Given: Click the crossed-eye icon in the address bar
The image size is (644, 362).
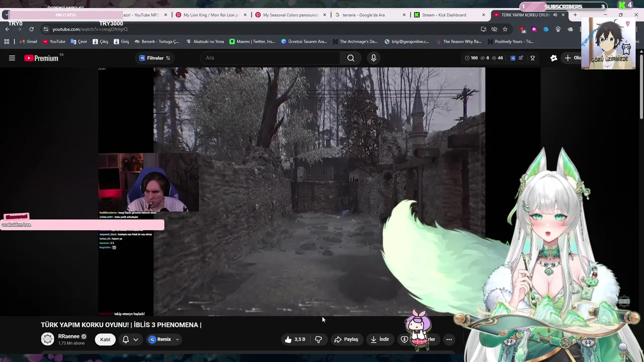Looking at the screenshot, I should [x=494, y=29].
